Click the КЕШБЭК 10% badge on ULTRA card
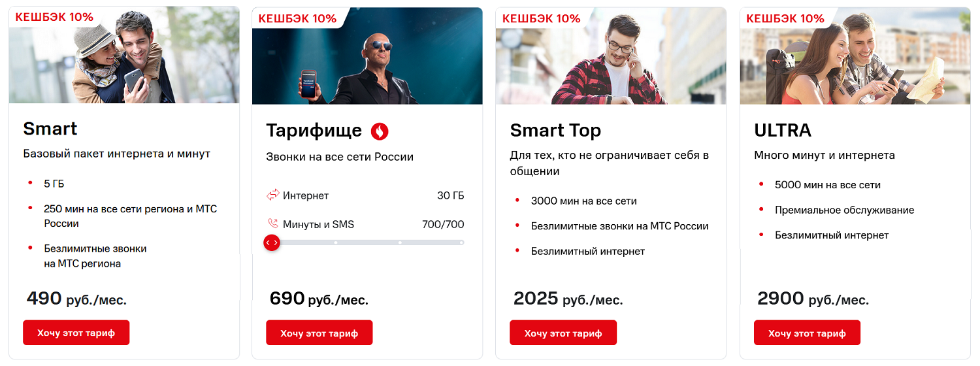980x366 pixels. coord(785,18)
